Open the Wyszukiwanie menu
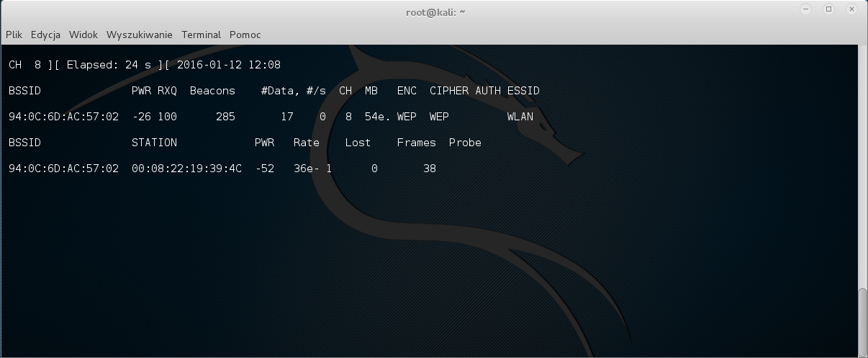This screenshot has width=868, height=358. (x=140, y=35)
